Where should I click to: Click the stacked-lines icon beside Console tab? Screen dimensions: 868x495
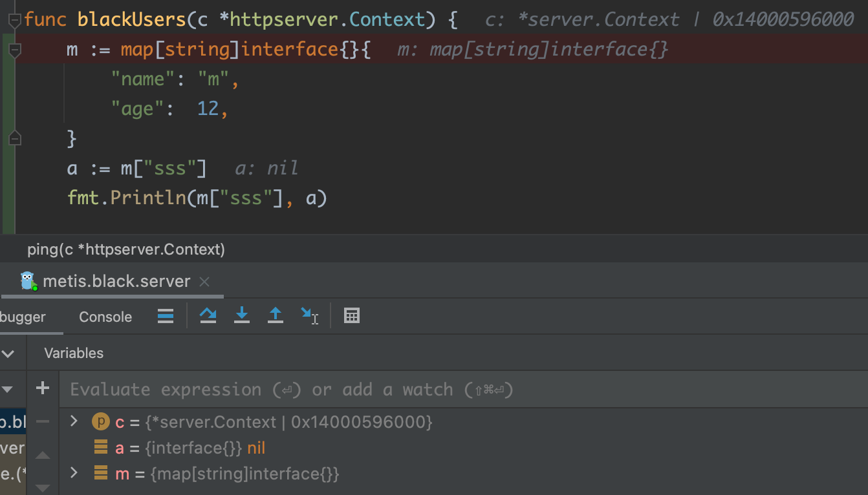[165, 316]
